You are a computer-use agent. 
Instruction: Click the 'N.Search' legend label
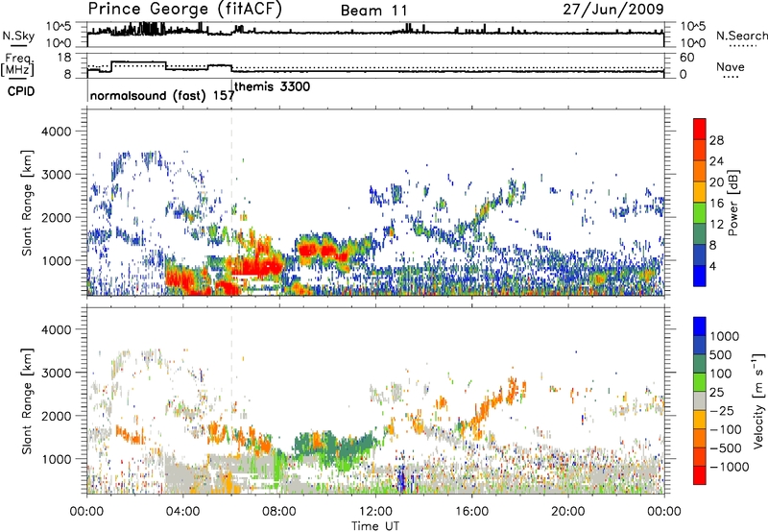(x=741, y=36)
